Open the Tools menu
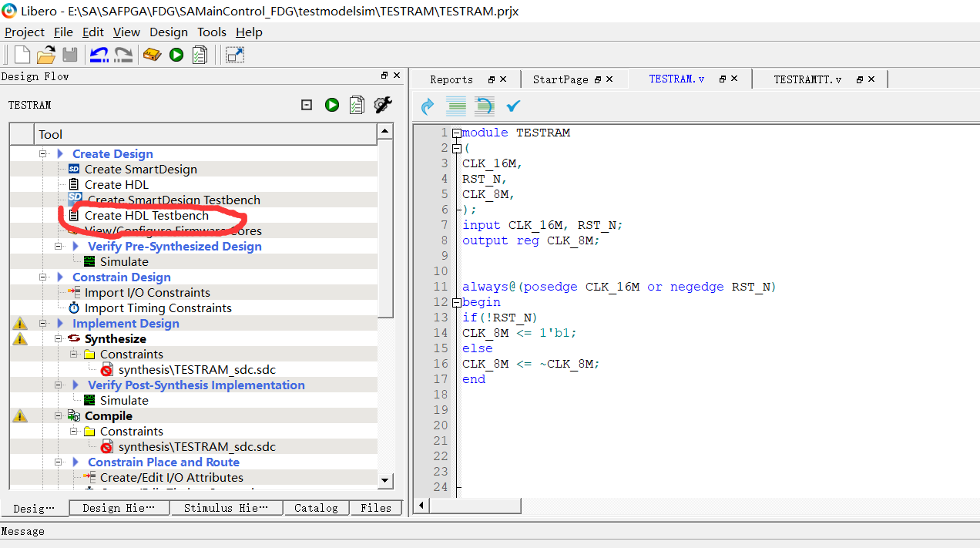Screen dimensions: 980x548 click(x=211, y=32)
